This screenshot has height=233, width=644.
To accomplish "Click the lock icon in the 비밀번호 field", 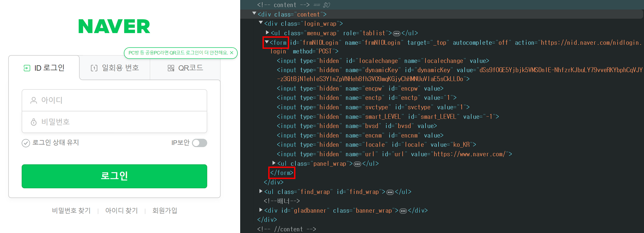I will coord(34,122).
